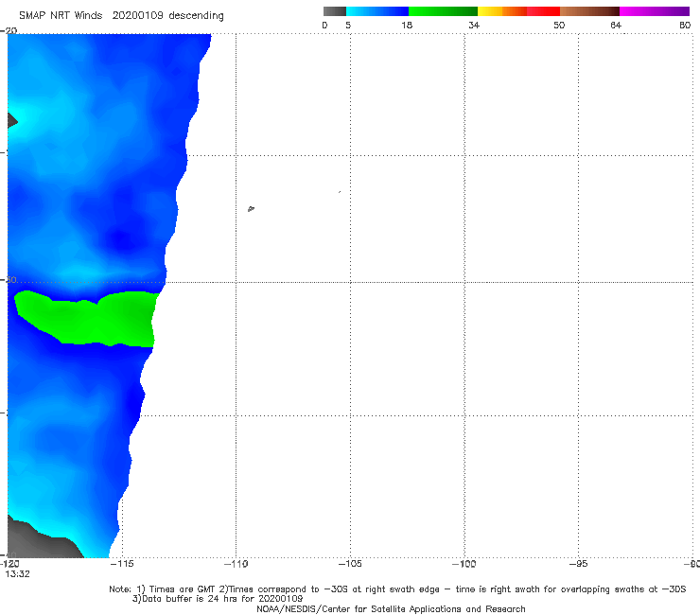The width and height of the screenshot is (700, 615).
Task: Click the NOAA/NESDIS credit line
Action: click(x=391, y=608)
